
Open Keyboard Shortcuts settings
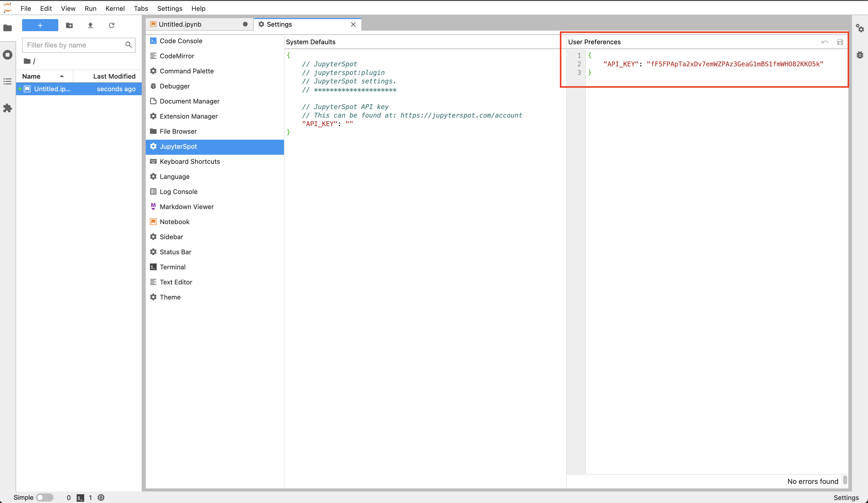[x=215, y=162]
